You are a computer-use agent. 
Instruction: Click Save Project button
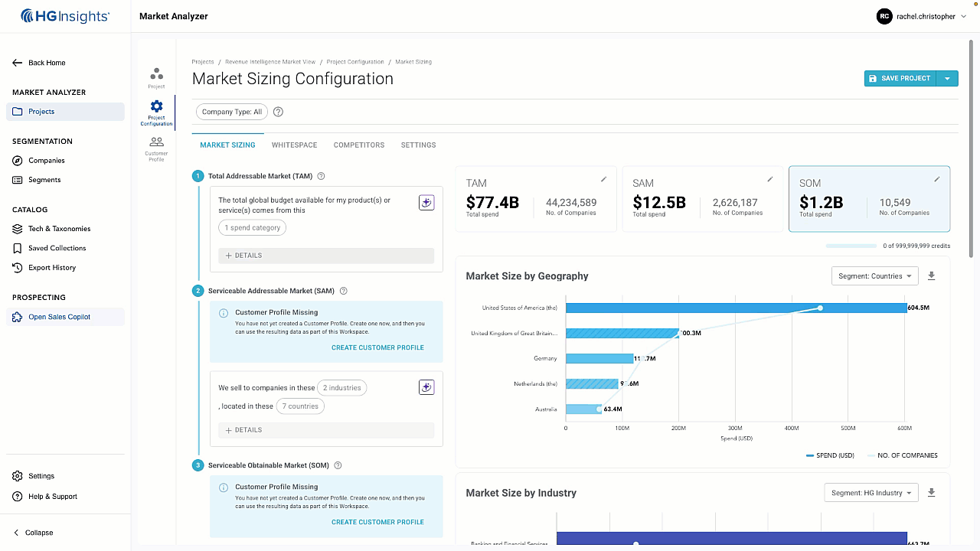[x=900, y=78]
